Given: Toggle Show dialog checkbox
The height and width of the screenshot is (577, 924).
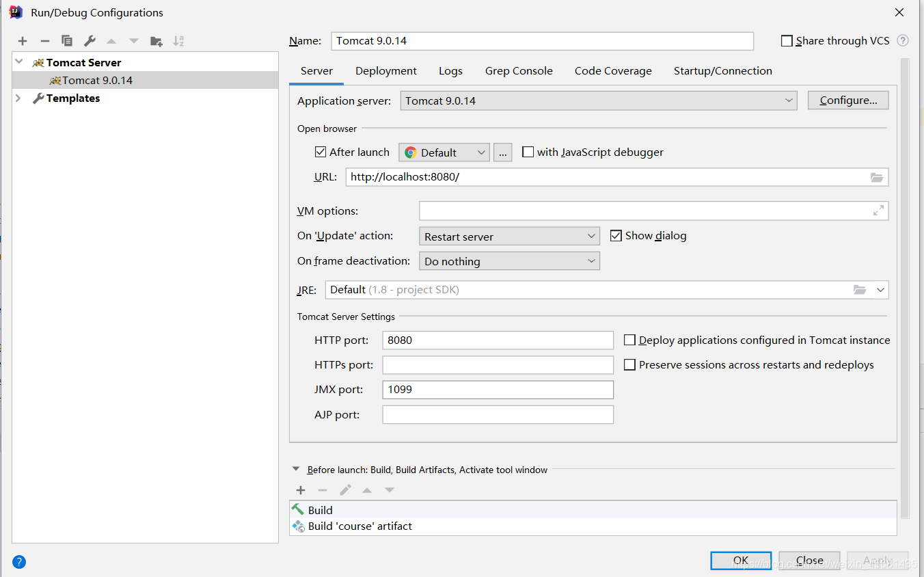Looking at the screenshot, I should pos(616,235).
